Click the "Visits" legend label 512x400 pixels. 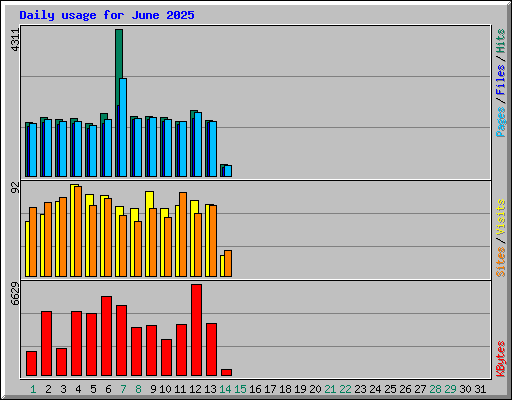pyautogui.click(x=500, y=217)
